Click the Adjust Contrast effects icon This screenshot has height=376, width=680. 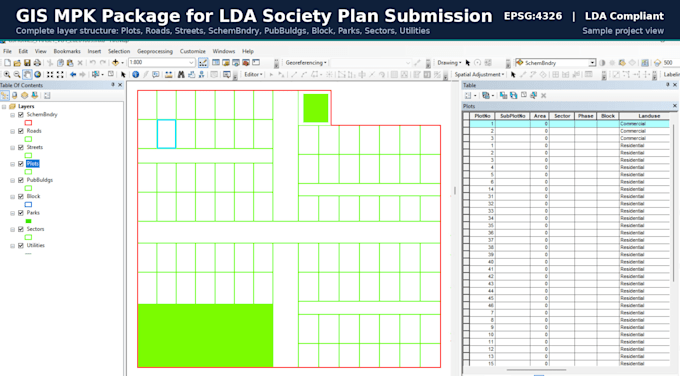602,63
